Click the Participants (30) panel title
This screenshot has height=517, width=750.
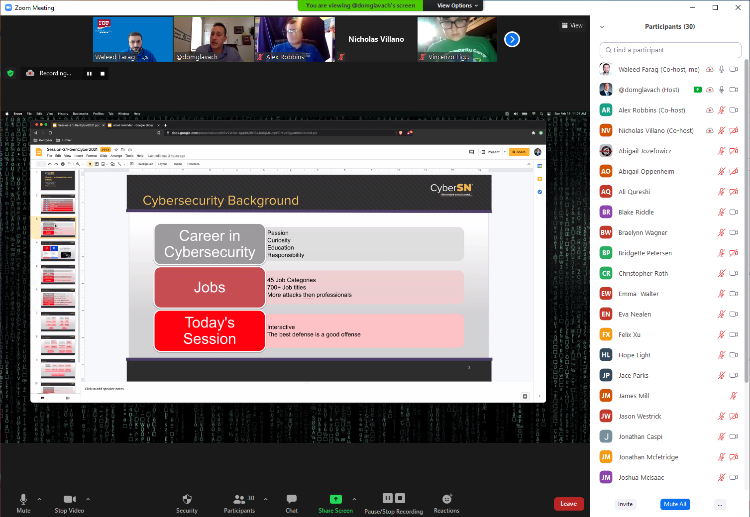(670, 27)
